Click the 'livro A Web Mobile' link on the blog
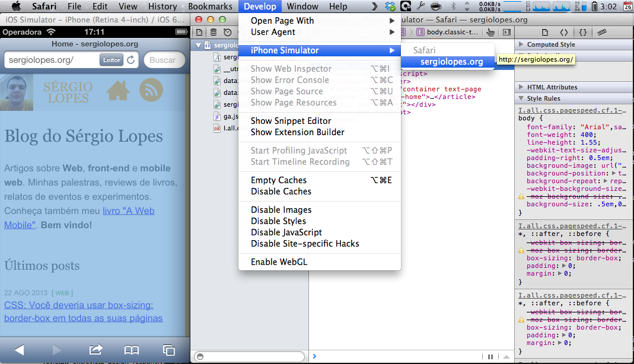The width and height of the screenshot is (634, 364). click(129, 210)
